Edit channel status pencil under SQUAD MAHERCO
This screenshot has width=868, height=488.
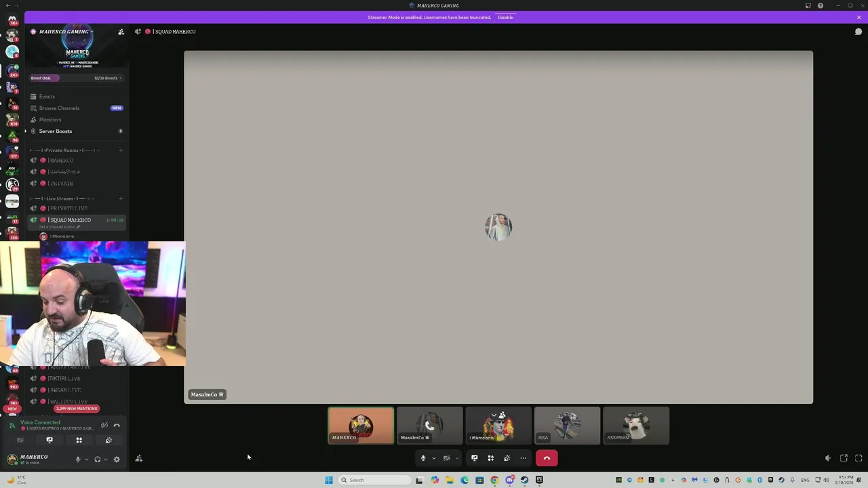pos(79,227)
